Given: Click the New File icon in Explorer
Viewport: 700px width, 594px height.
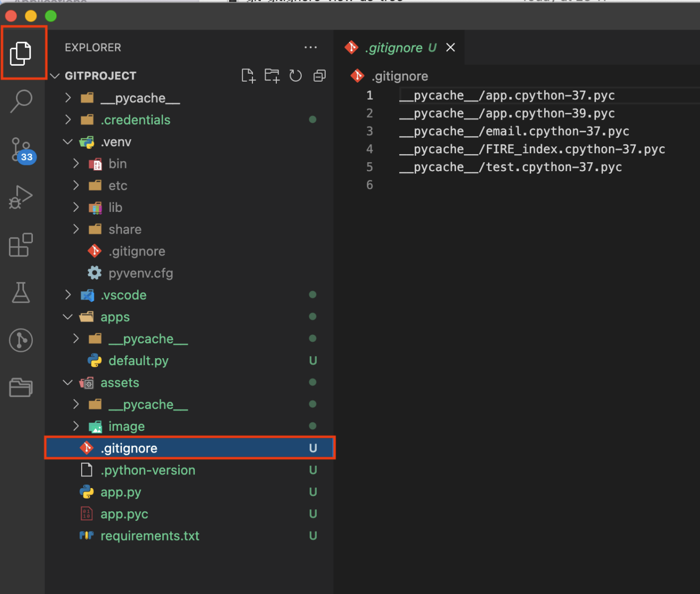Looking at the screenshot, I should (x=248, y=75).
